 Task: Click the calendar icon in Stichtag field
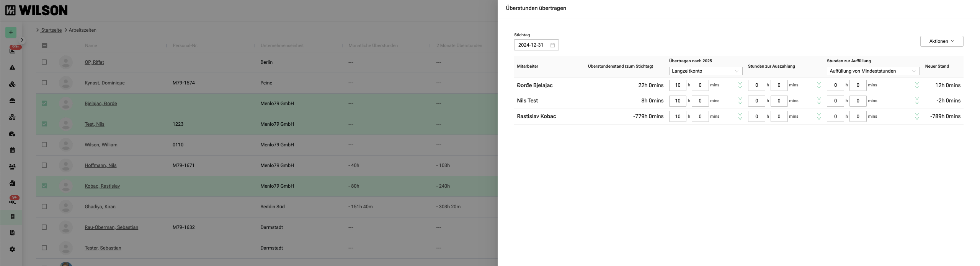click(x=552, y=45)
